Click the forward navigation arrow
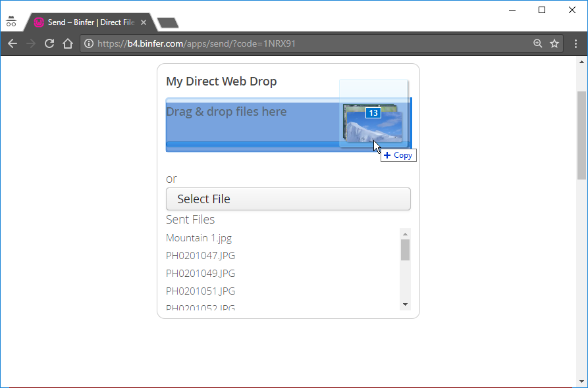 point(31,43)
